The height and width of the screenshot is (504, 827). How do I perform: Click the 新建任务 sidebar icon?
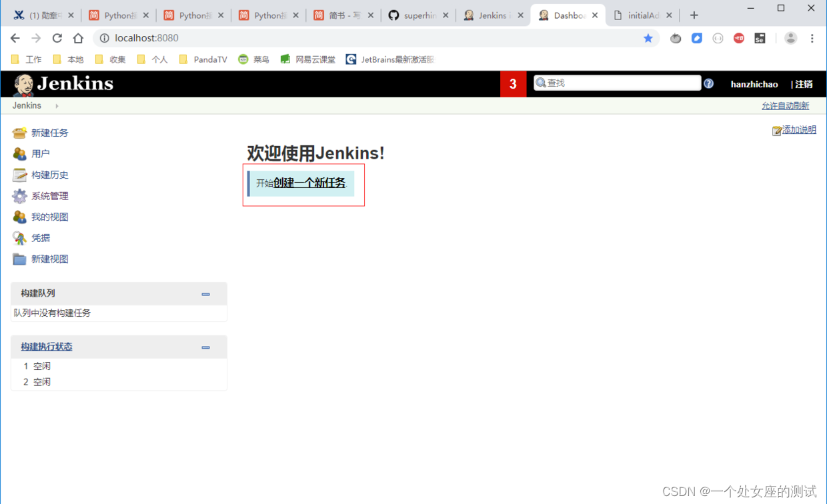[19, 133]
